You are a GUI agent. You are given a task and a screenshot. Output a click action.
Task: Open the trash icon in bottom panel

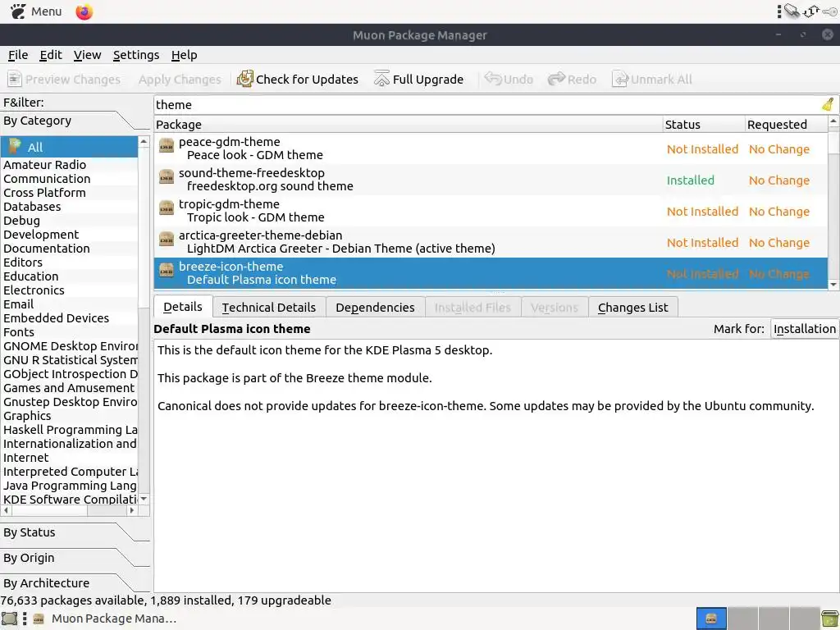(x=830, y=619)
